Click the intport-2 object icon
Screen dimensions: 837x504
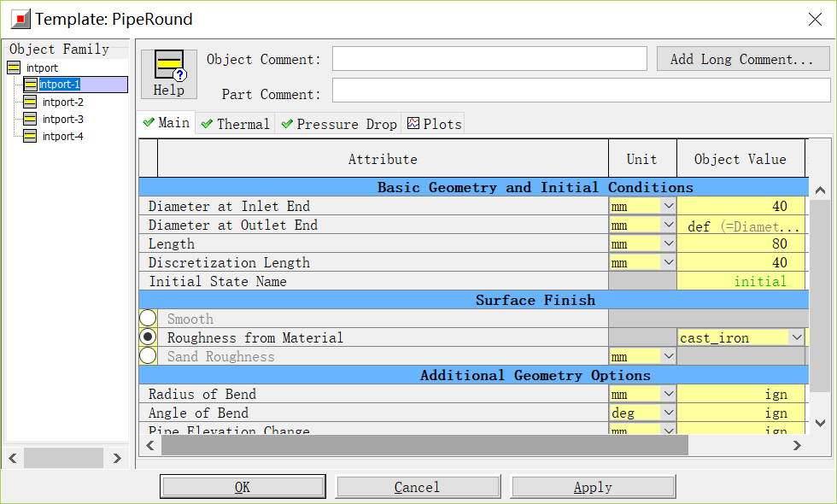[x=30, y=102]
